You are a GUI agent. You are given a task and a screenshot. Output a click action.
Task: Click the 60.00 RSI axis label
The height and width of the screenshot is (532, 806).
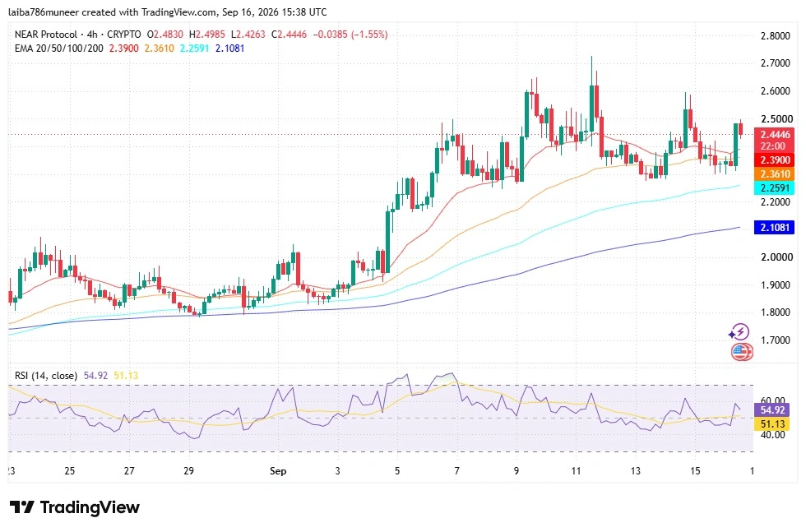coord(772,400)
